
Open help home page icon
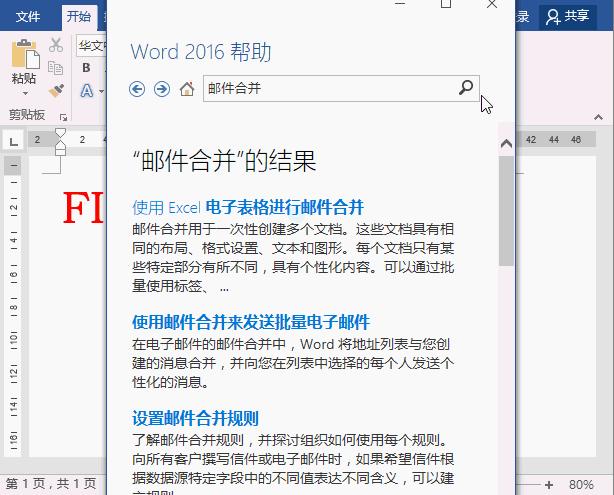point(187,89)
